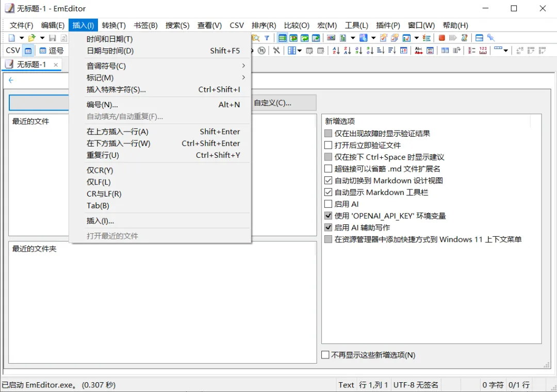Click the red Record macro icon
The width and height of the screenshot is (557, 392).
[x=441, y=38]
